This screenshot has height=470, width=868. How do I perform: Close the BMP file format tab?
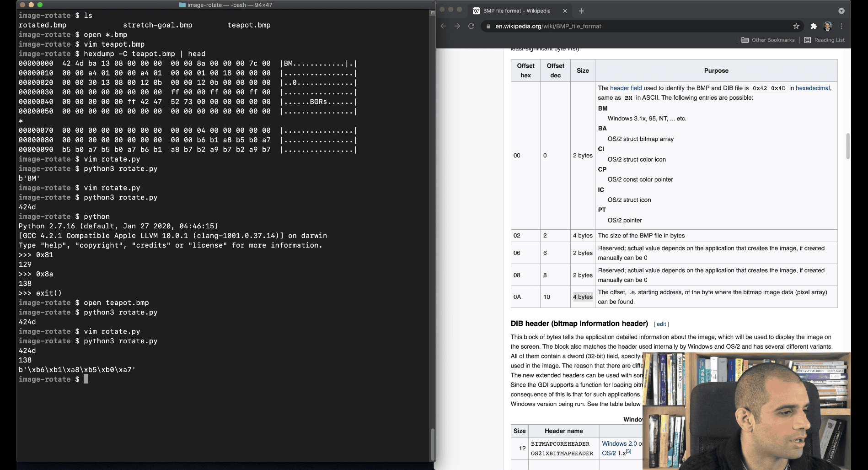point(565,11)
